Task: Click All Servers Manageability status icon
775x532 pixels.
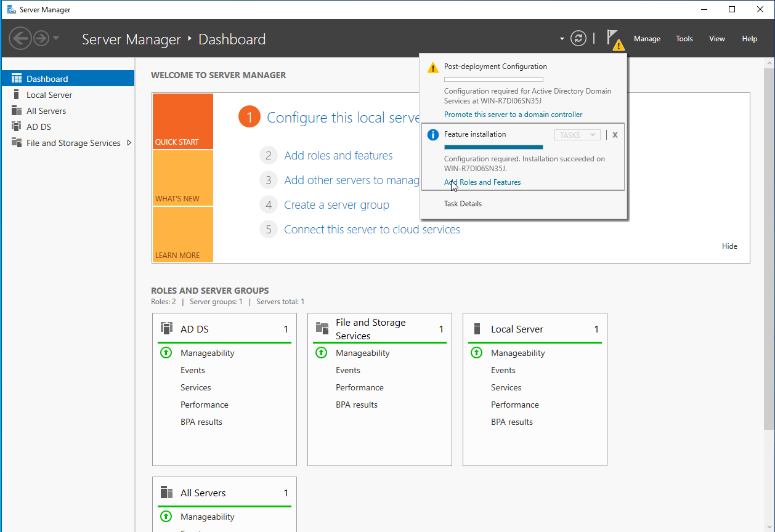Action: click(166, 517)
